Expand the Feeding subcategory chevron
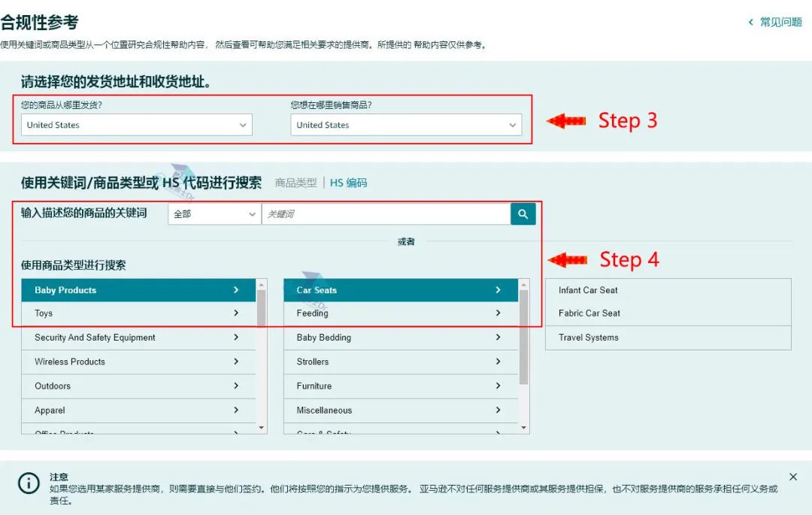 (x=498, y=314)
